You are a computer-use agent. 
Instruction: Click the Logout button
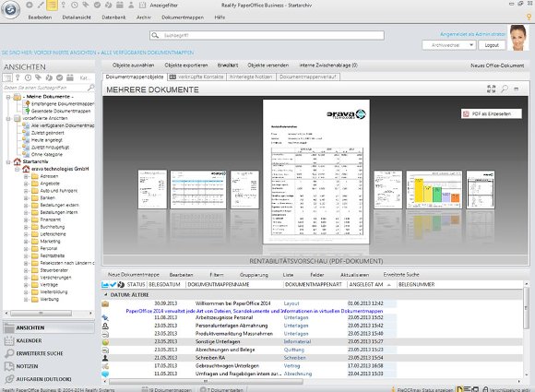coord(492,45)
